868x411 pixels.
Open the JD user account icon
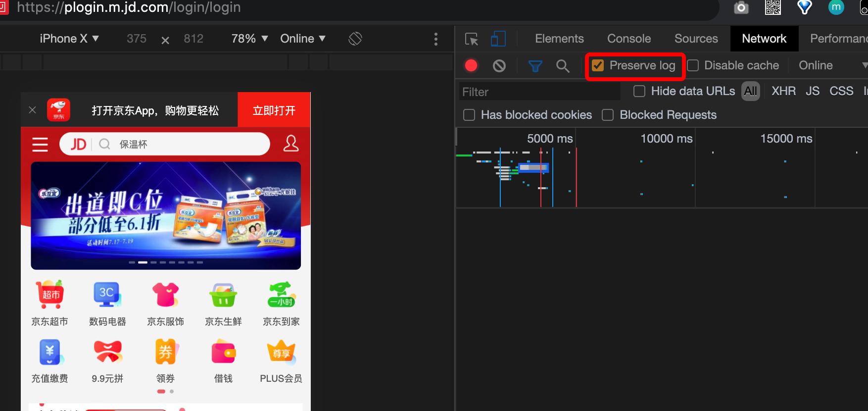291,144
